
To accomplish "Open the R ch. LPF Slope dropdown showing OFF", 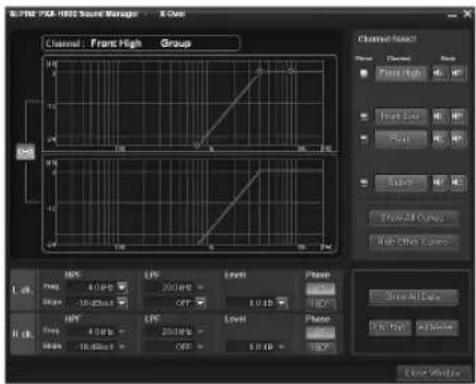I will [201, 347].
